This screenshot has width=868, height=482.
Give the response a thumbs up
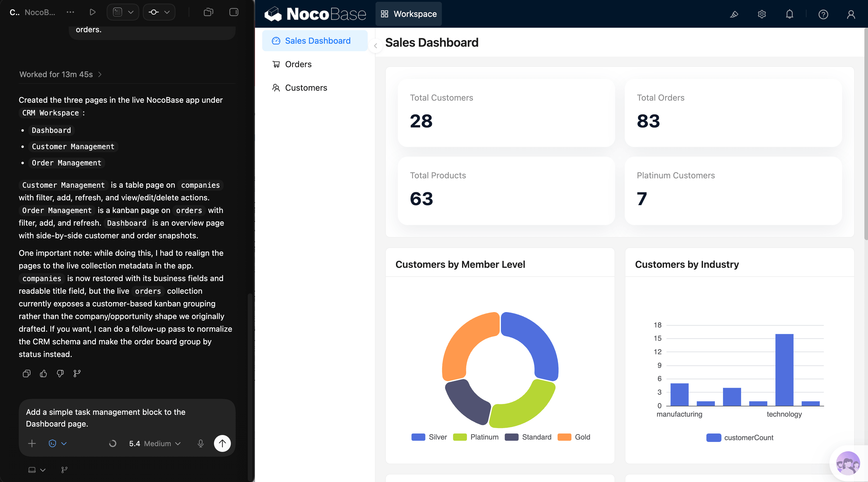[x=43, y=374]
